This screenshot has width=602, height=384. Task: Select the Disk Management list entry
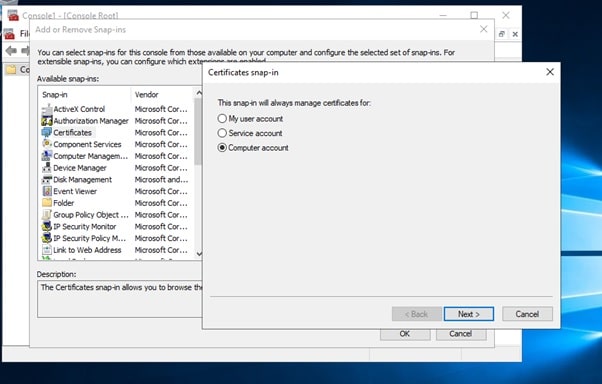pos(83,180)
